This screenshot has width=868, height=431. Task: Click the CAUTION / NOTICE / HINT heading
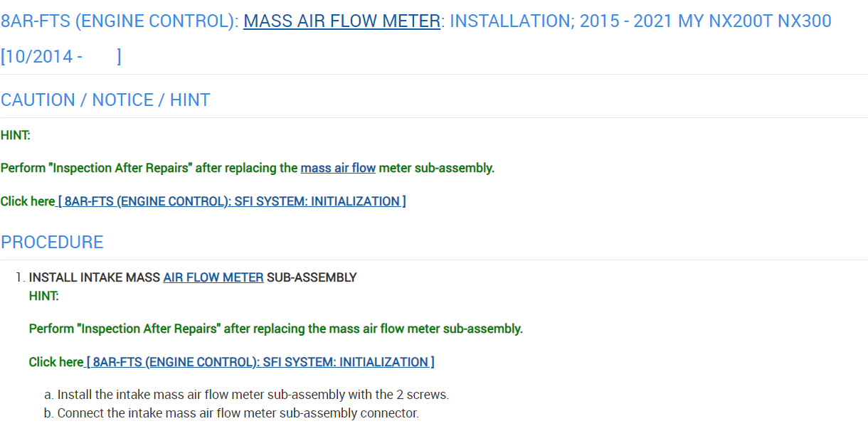105,100
